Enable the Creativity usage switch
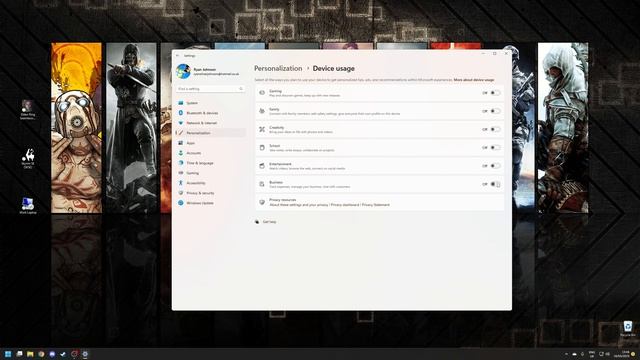 [x=495, y=129]
